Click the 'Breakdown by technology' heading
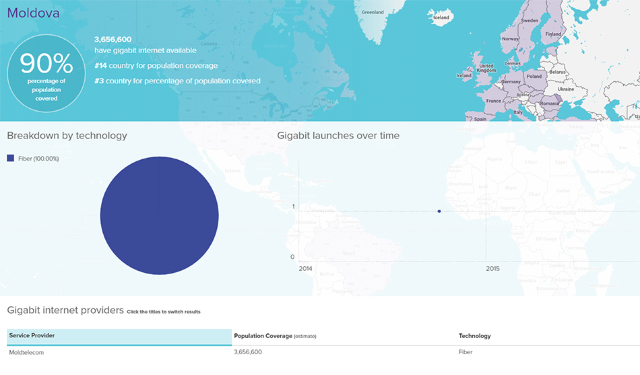Viewport: 640px width, 375px height. pyautogui.click(x=67, y=135)
